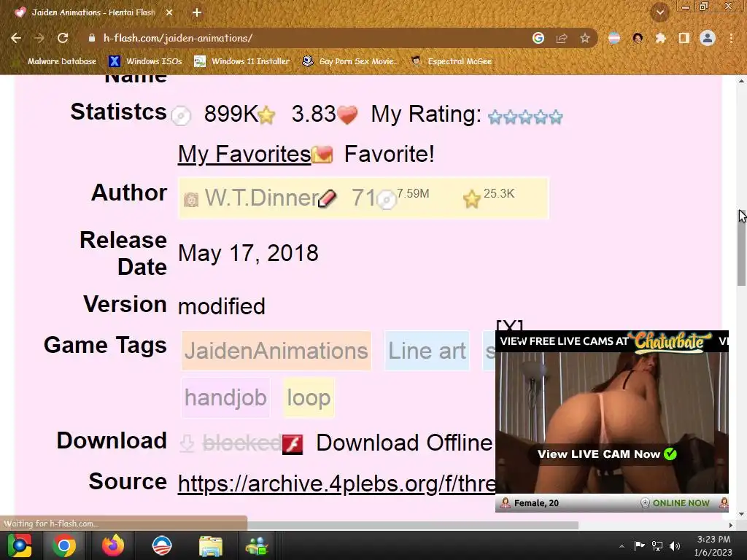The width and height of the screenshot is (747, 560).
Task: Select the loop tag
Action: 309,397
